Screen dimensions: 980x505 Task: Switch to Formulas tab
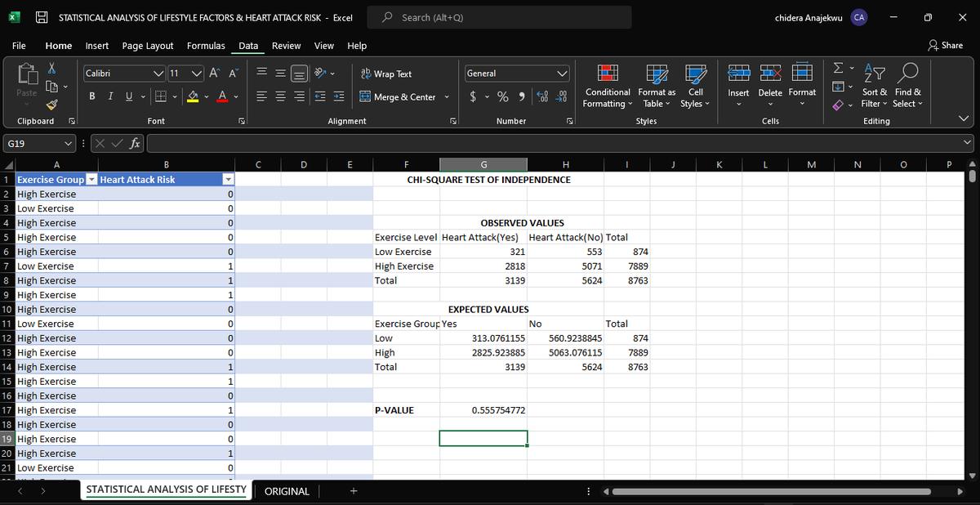(207, 46)
